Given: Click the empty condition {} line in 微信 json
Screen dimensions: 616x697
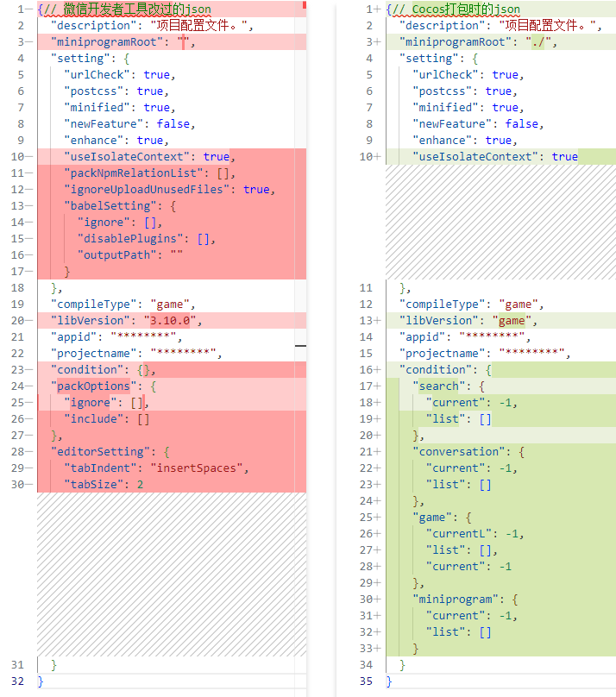Looking at the screenshot, I should coord(104,370).
